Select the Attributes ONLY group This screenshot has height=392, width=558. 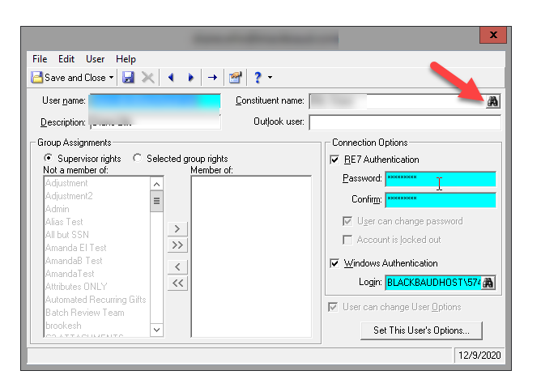(76, 287)
